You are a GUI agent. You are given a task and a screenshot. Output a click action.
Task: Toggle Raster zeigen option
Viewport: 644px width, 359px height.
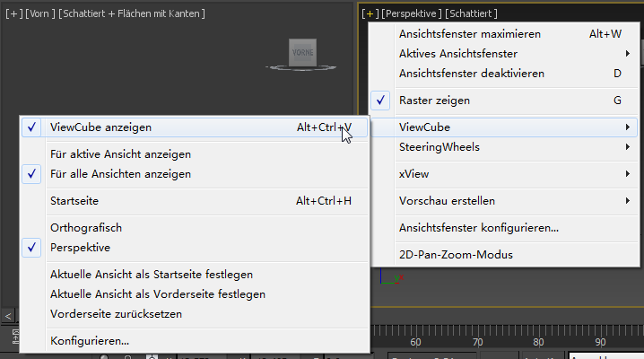(x=434, y=101)
